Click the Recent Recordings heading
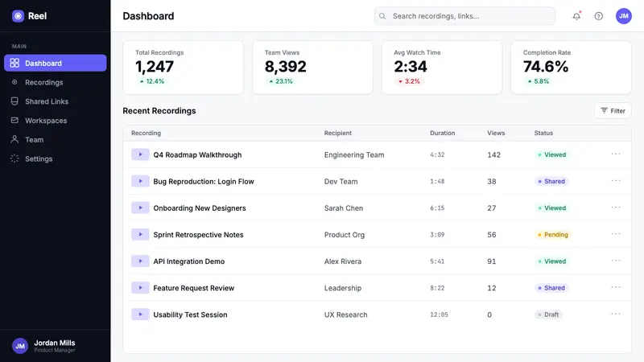The image size is (644, 362). point(159,111)
